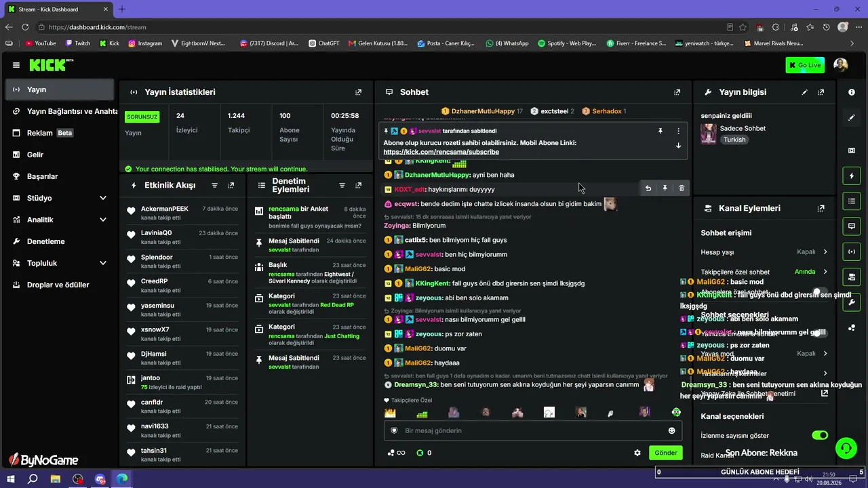Open Windows Start menu
Image resolution: width=868 pixels, height=488 pixels.
point(12,479)
